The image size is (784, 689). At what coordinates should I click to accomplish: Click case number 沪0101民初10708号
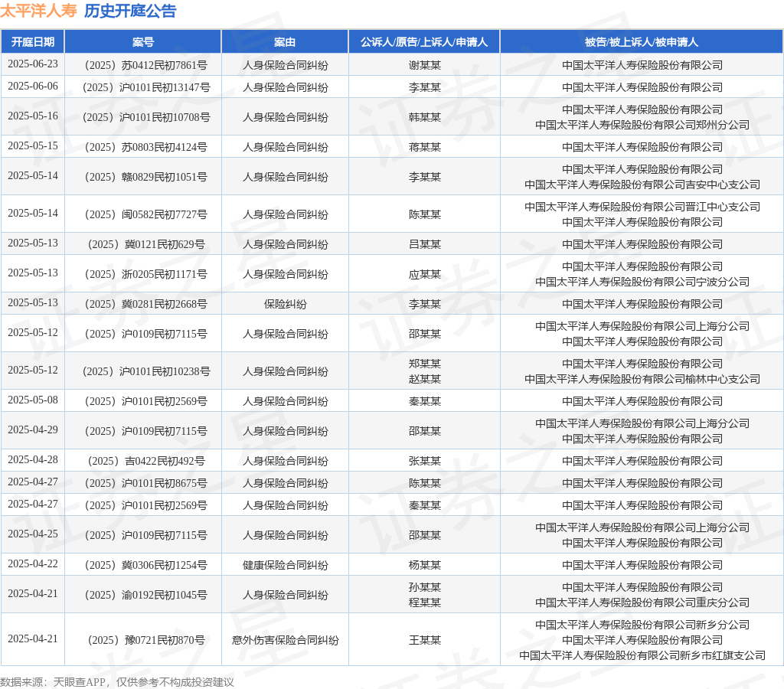[146, 117]
